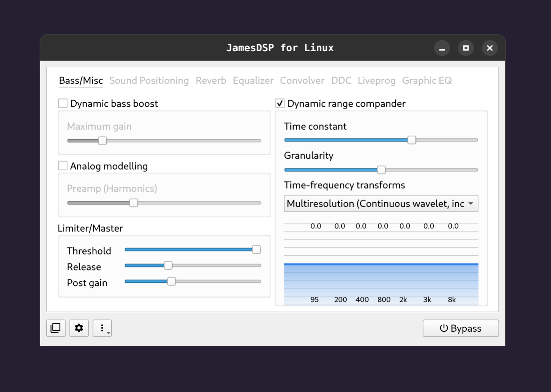This screenshot has height=392, width=551.
Task: Enable Dynamic bass boost checkbox
Action: 63,103
